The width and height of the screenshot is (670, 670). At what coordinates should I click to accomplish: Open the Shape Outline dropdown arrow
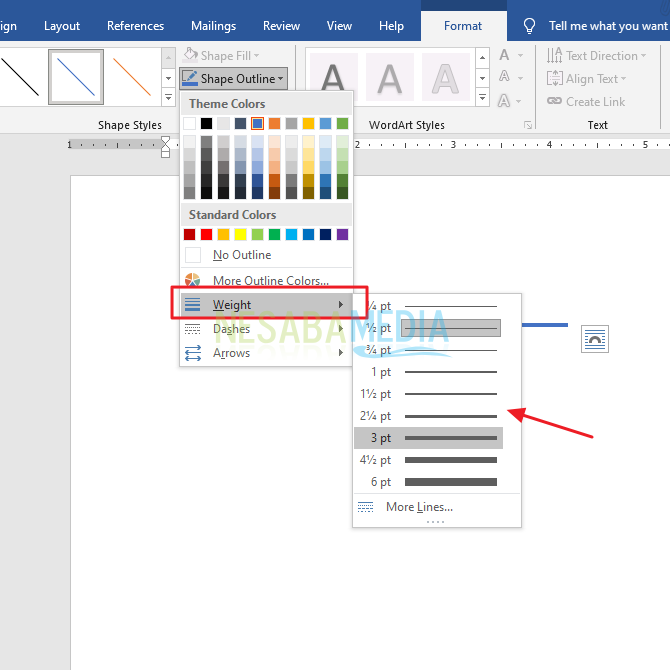(282, 78)
